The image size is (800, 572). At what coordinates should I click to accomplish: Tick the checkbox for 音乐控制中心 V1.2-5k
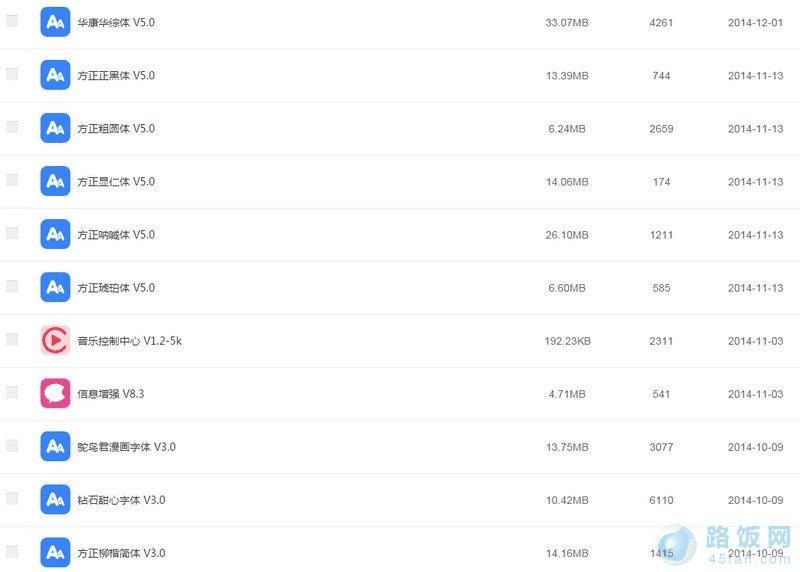pos(12,339)
